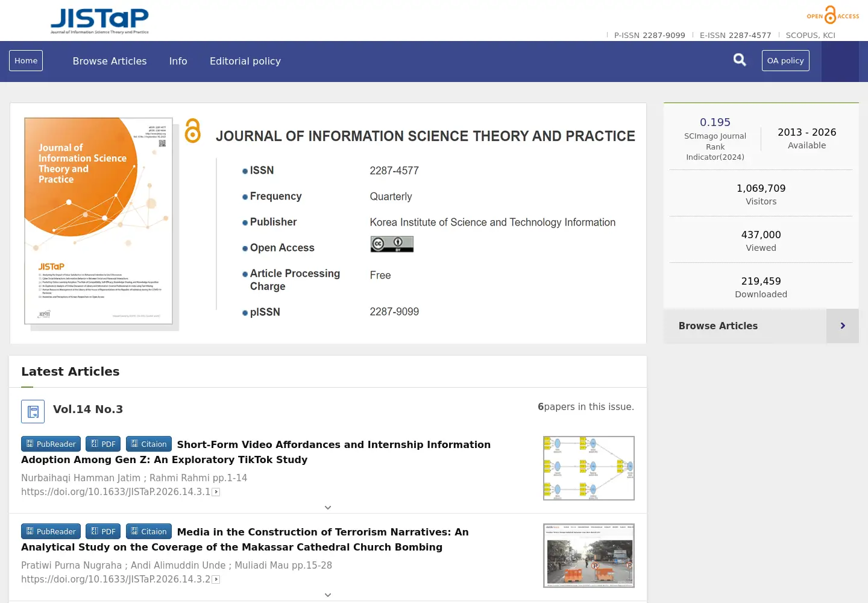Click the 0.195 SCImago rank value
The image size is (868, 603).
tap(715, 122)
